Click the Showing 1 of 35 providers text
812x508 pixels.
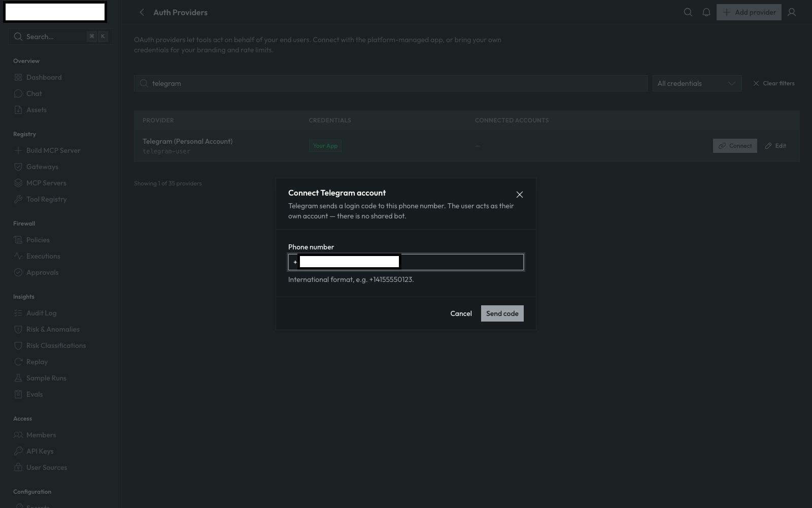[167, 183]
